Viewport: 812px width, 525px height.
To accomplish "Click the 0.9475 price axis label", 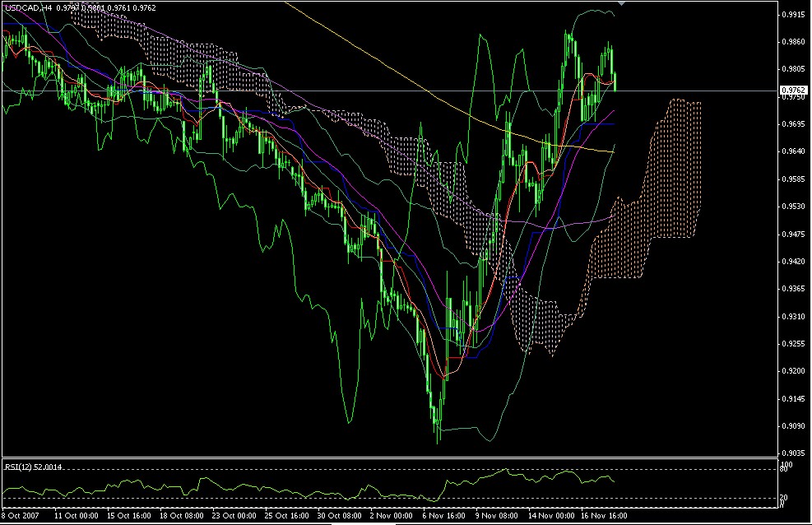I will click(x=795, y=234).
